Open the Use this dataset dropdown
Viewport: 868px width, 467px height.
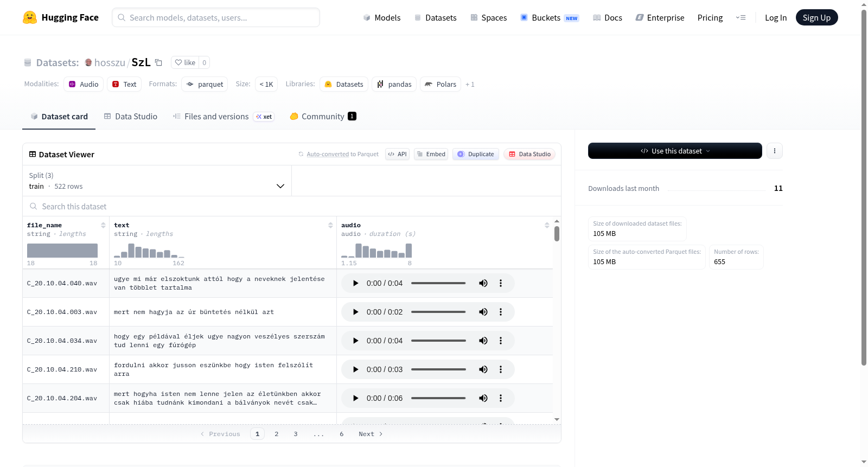(675, 151)
